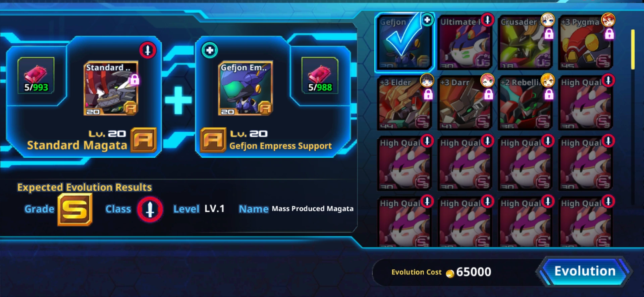The width and height of the screenshot is (644, 297).
Task: Click the Evolution button
Action: 585,271
